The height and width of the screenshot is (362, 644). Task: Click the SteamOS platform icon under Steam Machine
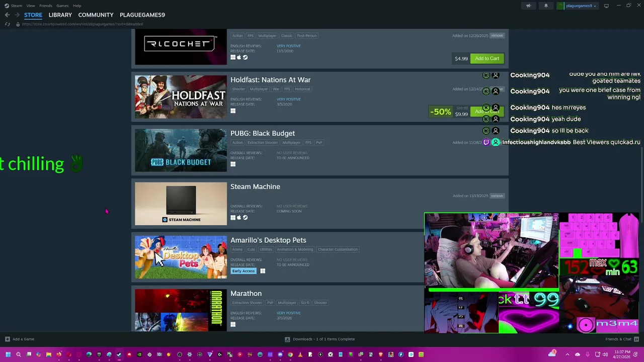[245, 217]
